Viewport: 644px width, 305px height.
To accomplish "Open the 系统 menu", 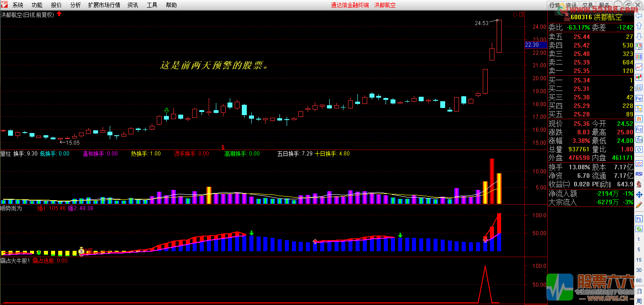I will [x=17, y=5].
